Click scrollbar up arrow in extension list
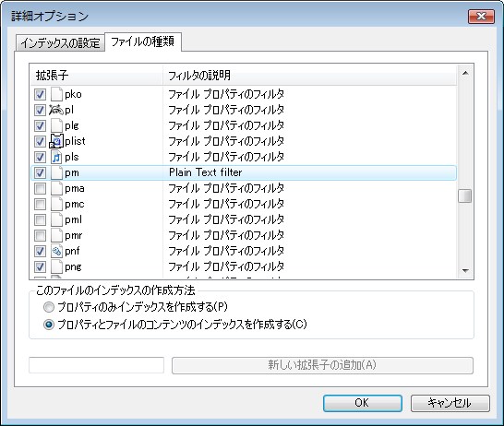 (x=465, y=73)
